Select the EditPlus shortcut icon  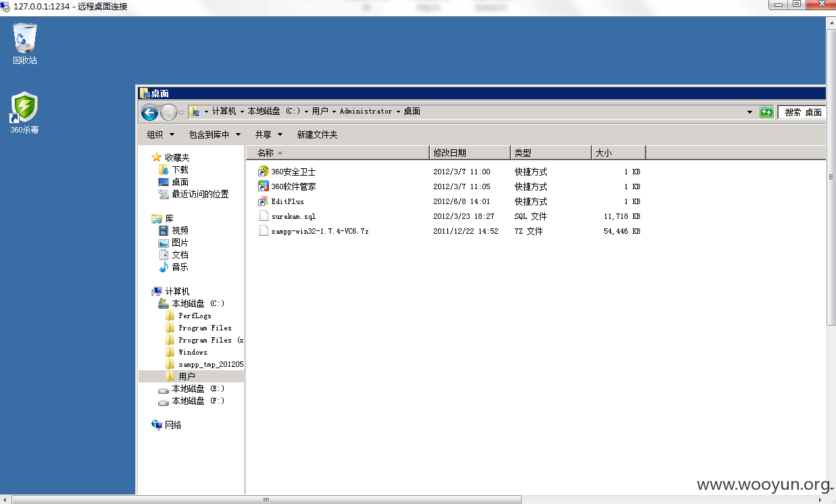point(264,201)
